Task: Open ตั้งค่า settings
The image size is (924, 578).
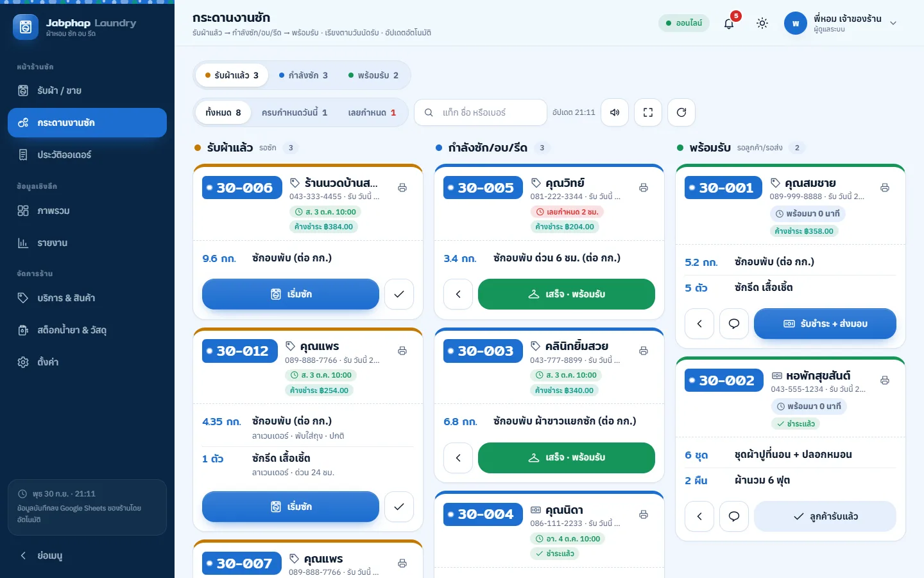Action: click(87, 362)
